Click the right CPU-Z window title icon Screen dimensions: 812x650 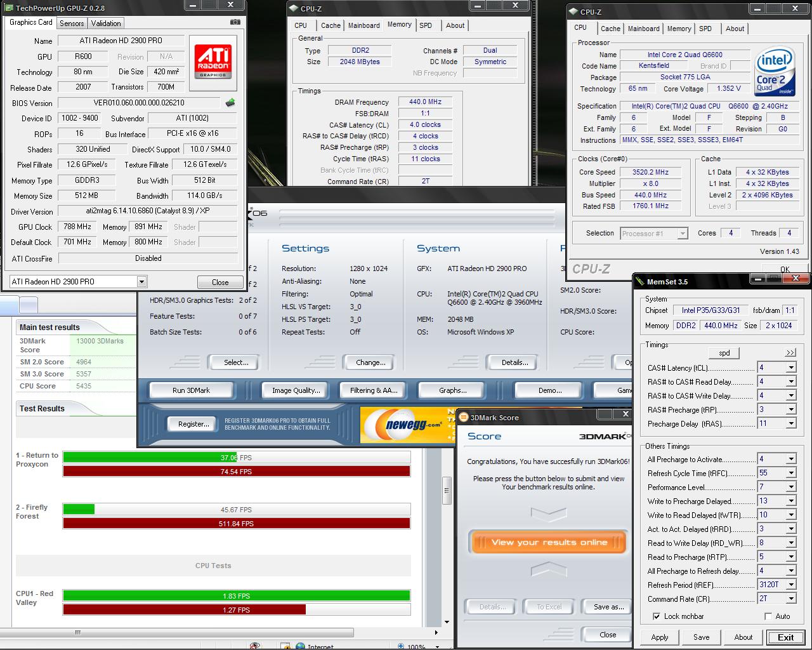(573, 11)
